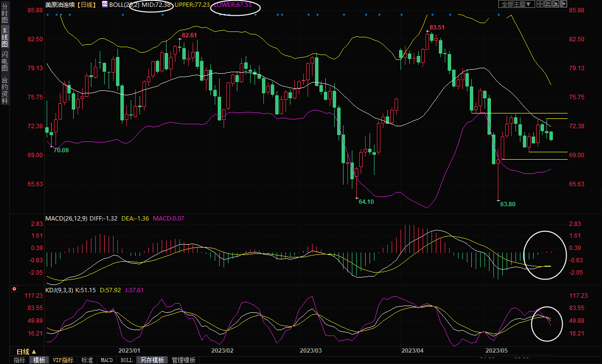Click the chart replay play icon

[556, 4]
